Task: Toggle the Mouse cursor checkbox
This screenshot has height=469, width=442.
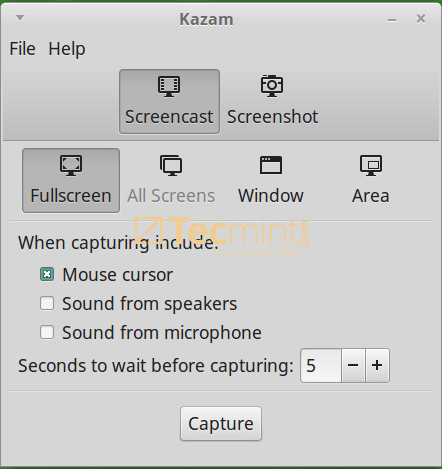Action: (47, 275)
